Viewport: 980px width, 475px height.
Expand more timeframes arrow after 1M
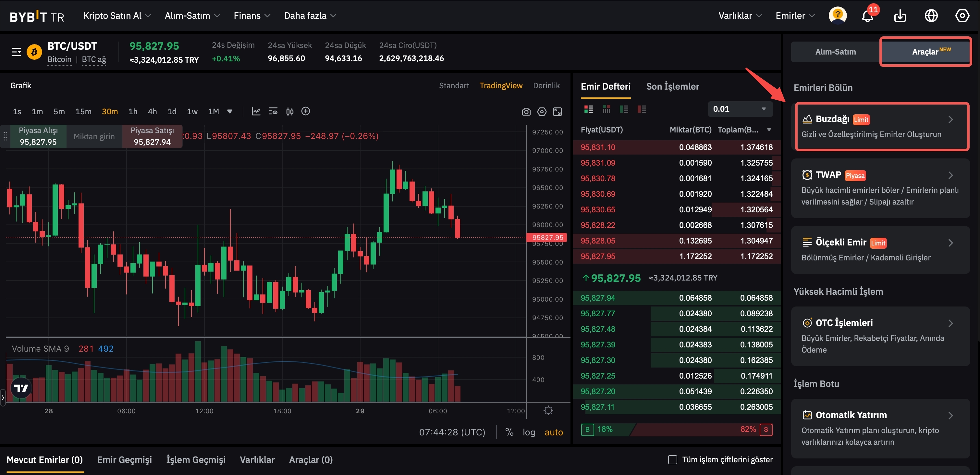[230, 111]
